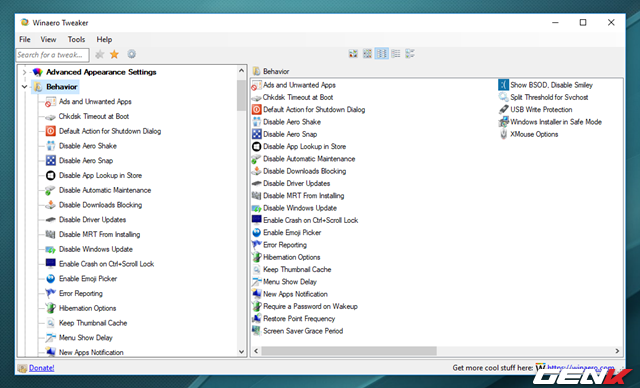Image resolution: width=640 pixels, height=388 pixels.
Task: Open settings gear icon in toolbar
Action: tap(131, 54)
